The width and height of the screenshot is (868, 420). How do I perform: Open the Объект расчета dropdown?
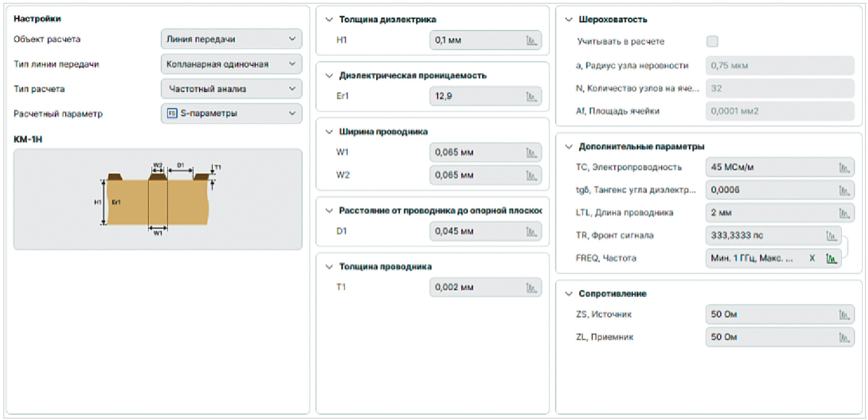[x=231, y=39]
